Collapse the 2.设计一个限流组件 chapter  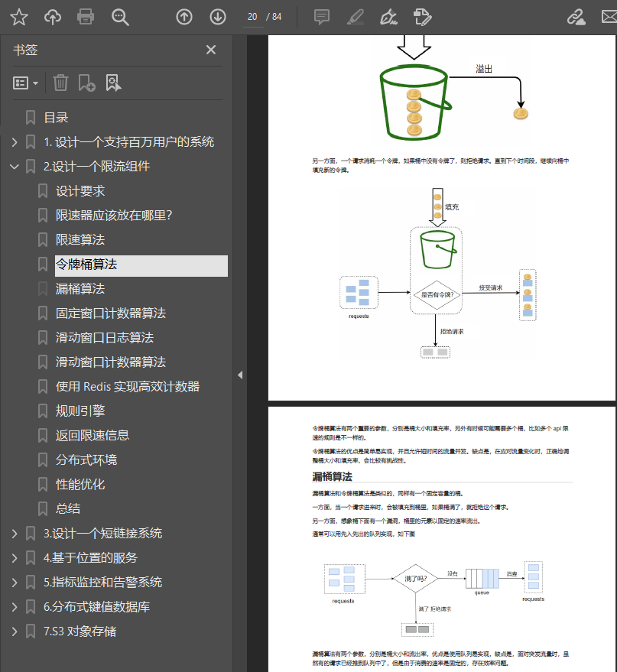(x=14, y=167)
